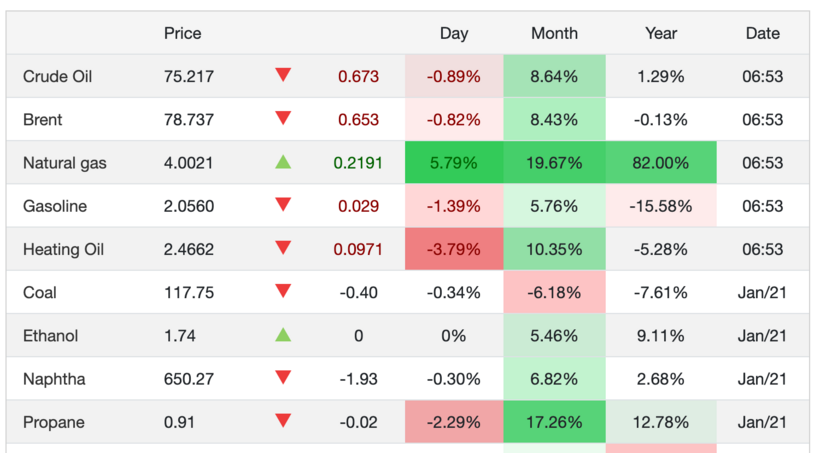Click Crude Oil price 75.217
The width and height of the screenshot is (820, 453).
[x=189, y=76]
